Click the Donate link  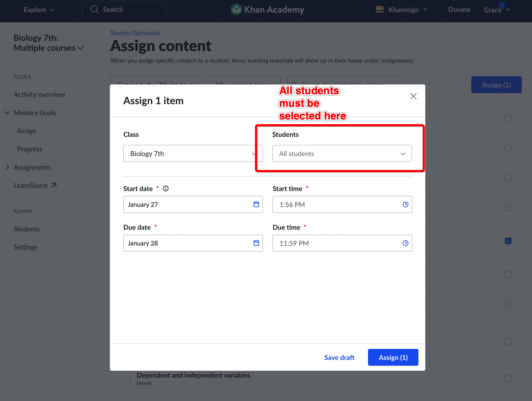459,10
